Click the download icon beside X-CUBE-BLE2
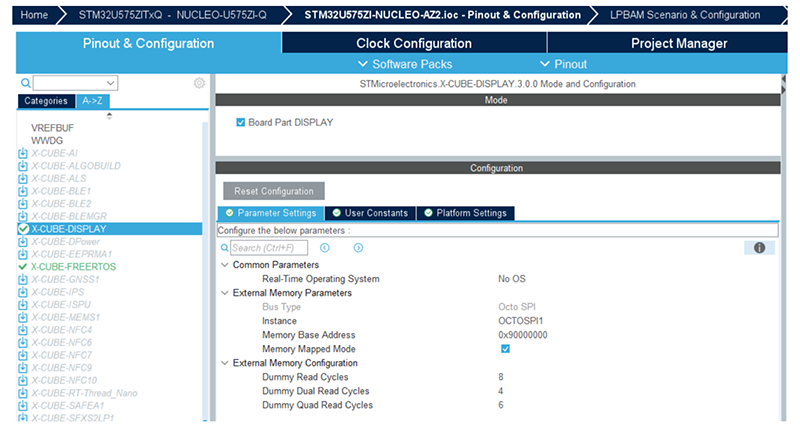800x430 pixels. tap(22, 204)
